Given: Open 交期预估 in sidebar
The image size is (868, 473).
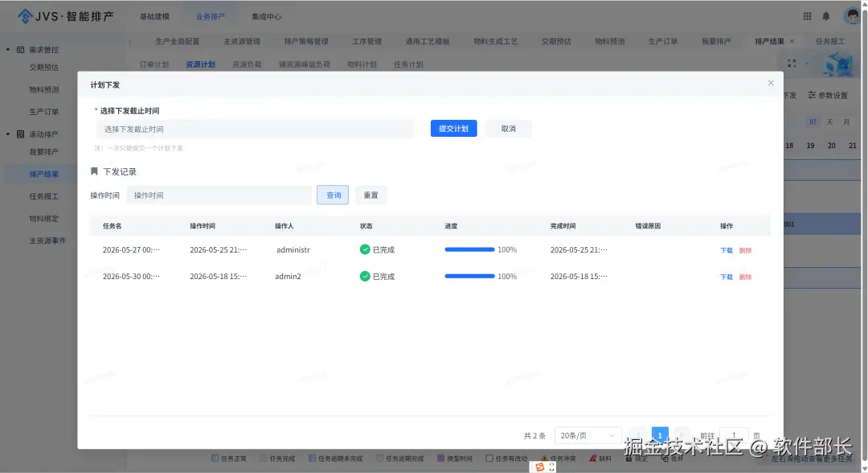Looking at the screenshot, I should [x=43, y=68].
